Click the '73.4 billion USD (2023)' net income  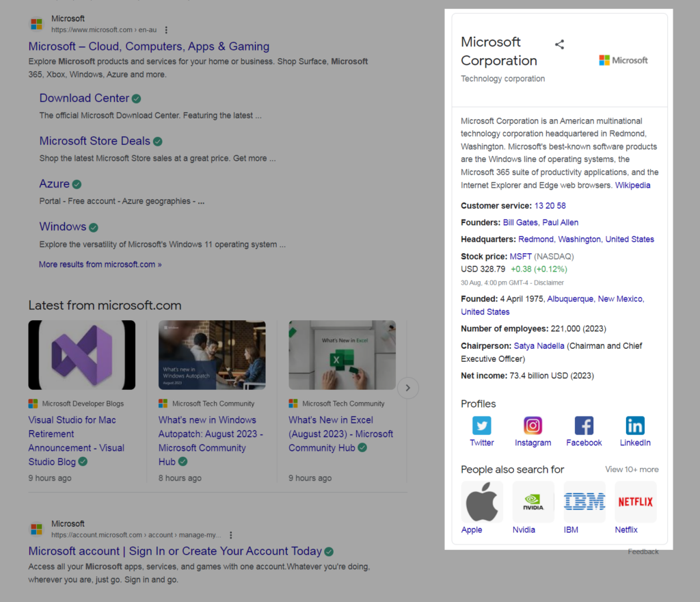[552, 376]
